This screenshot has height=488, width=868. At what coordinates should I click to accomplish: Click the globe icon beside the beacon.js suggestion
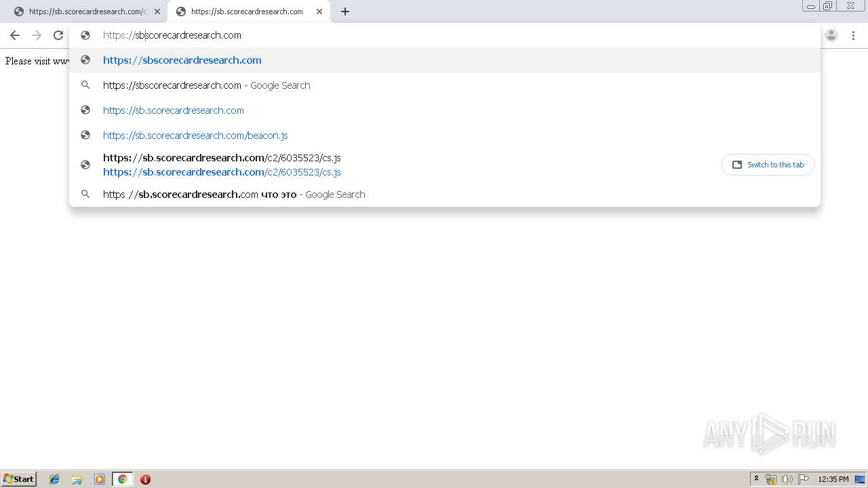(85, 135)
